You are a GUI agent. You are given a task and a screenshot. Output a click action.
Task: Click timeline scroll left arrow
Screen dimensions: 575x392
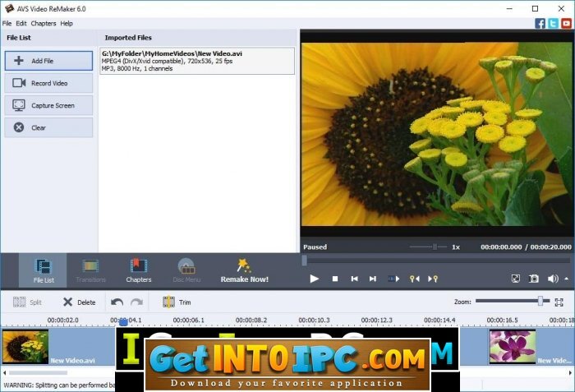point(4,372)
